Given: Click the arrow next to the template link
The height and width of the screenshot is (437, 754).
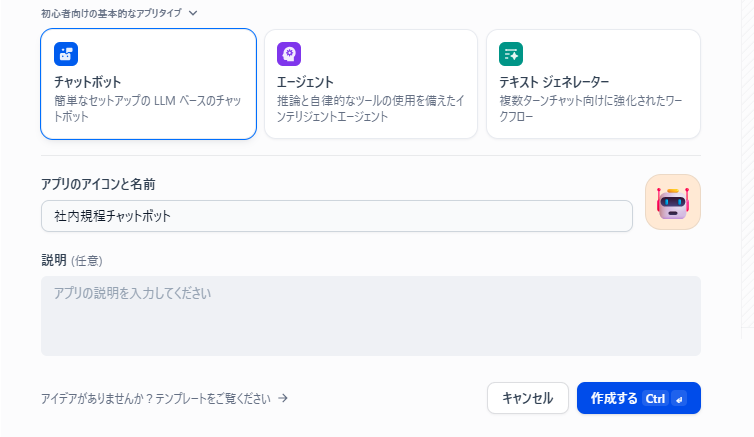Looking at the screenshot, I should click(x=283, y=398).
